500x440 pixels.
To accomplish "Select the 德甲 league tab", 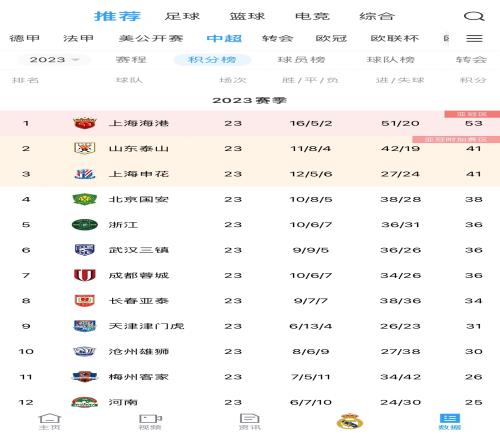I will click(x=24, y=38).
